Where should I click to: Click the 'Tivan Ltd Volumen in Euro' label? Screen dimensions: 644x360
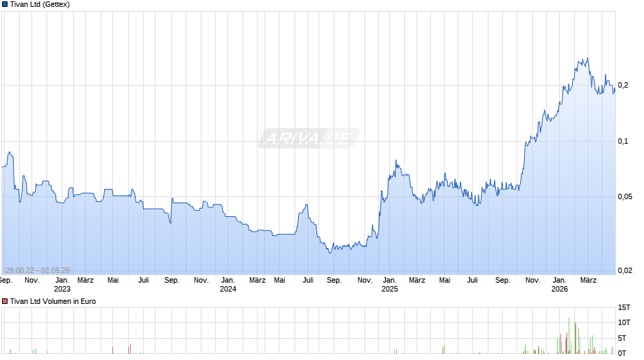coord(53,301)
